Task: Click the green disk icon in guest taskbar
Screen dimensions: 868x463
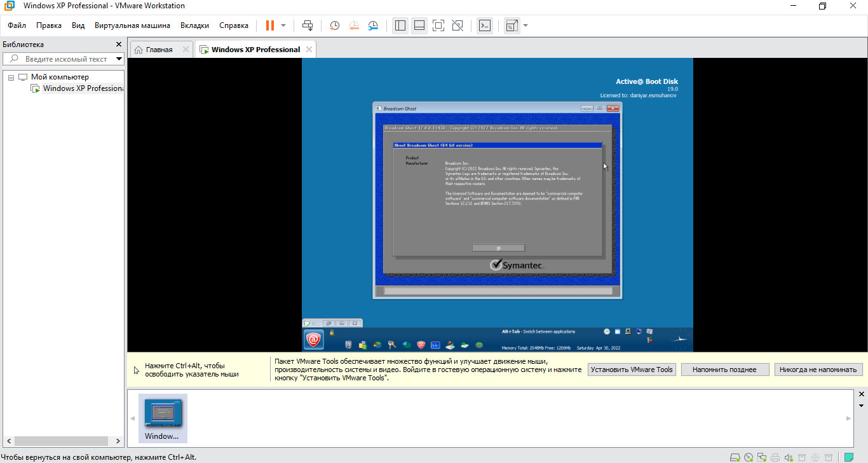Action: (x=479, y=345)
